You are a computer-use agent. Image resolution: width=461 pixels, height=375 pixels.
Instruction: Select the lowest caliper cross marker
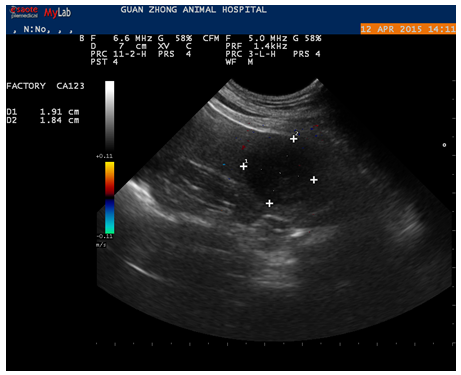click(x=270, y=203)
